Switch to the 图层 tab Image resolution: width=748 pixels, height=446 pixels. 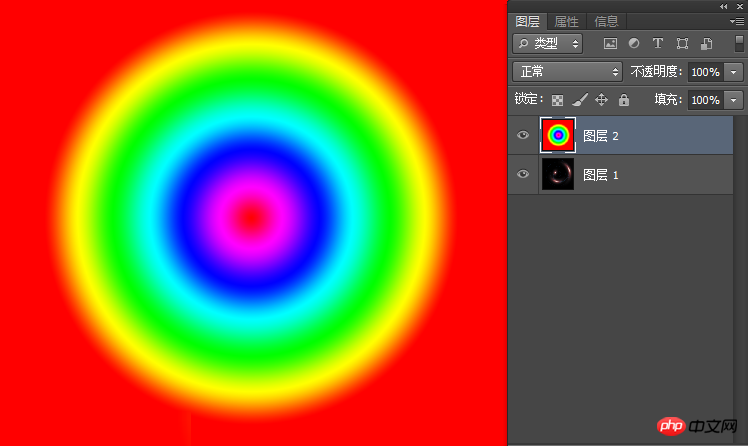tap(527, 21)
